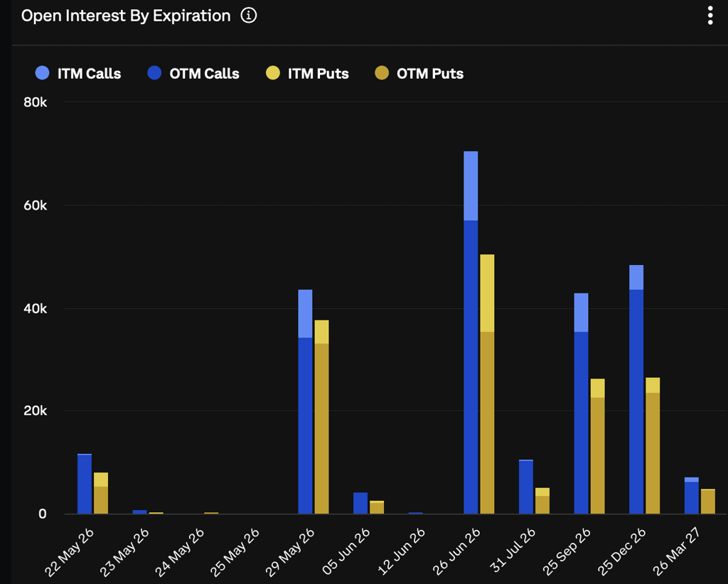Click the ITM Puts yellow legend dot
The height and width of the screenshot is (584, 728).
pyautogui.click(x=273, y=73)
